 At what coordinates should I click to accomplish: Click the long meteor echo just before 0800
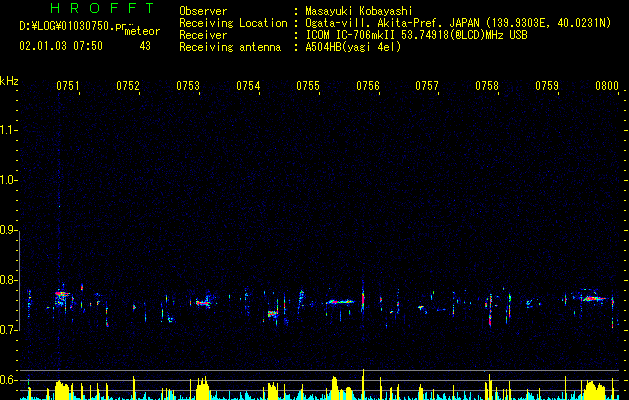594,298
